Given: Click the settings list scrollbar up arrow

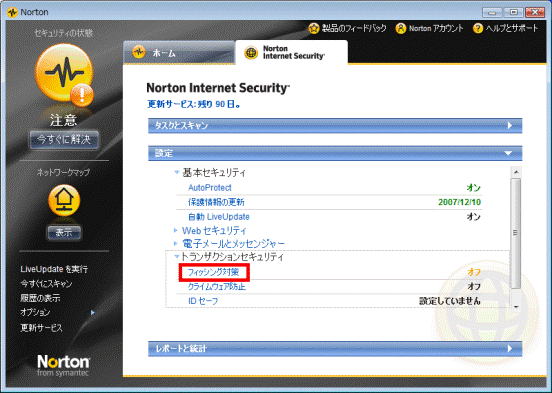Looking at the screenshot, I should [516, 172].
